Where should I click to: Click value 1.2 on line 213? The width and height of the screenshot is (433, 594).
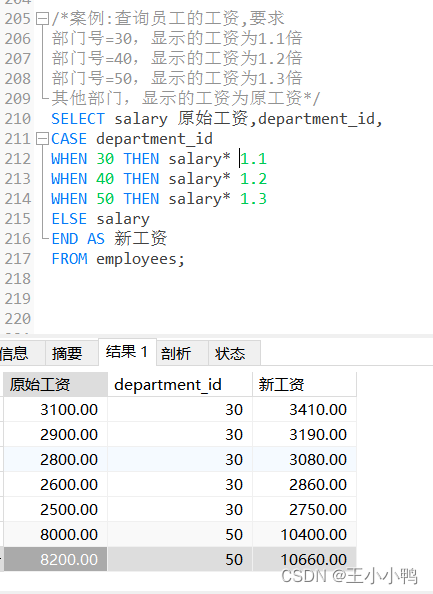pos(253,179)
